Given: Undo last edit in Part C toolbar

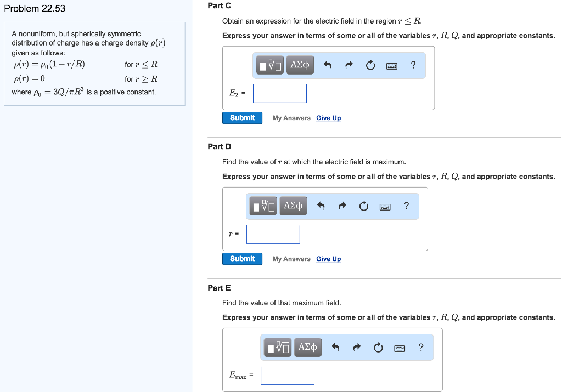Looking at the screenshot, I should [x=328, y=65].
